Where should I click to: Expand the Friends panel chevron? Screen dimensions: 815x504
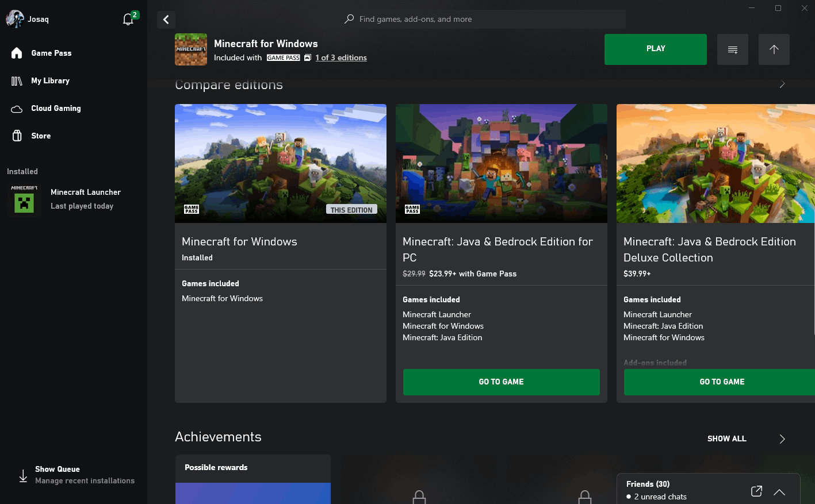click(x=779, y=492)
